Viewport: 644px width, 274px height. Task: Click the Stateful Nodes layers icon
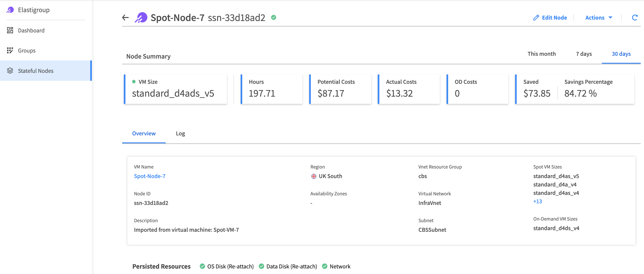[x=10, y=70]
